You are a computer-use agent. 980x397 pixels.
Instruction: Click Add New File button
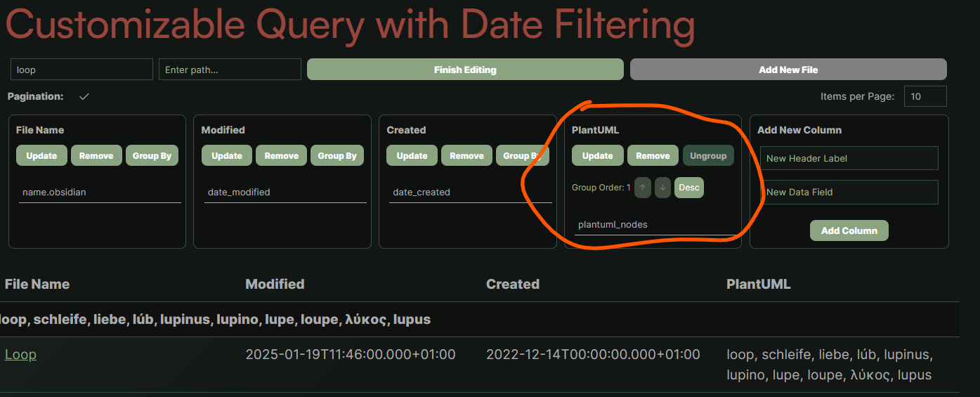788,70
